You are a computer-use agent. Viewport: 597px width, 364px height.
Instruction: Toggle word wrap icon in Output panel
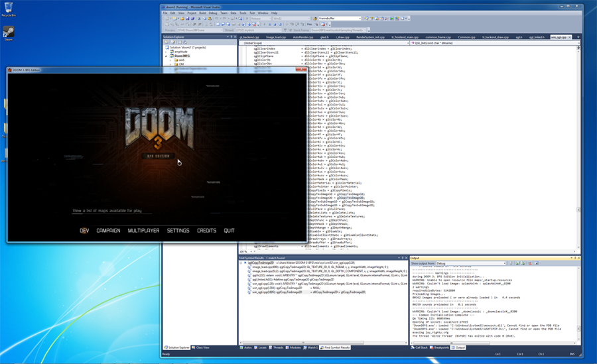[x=536, y=263]
